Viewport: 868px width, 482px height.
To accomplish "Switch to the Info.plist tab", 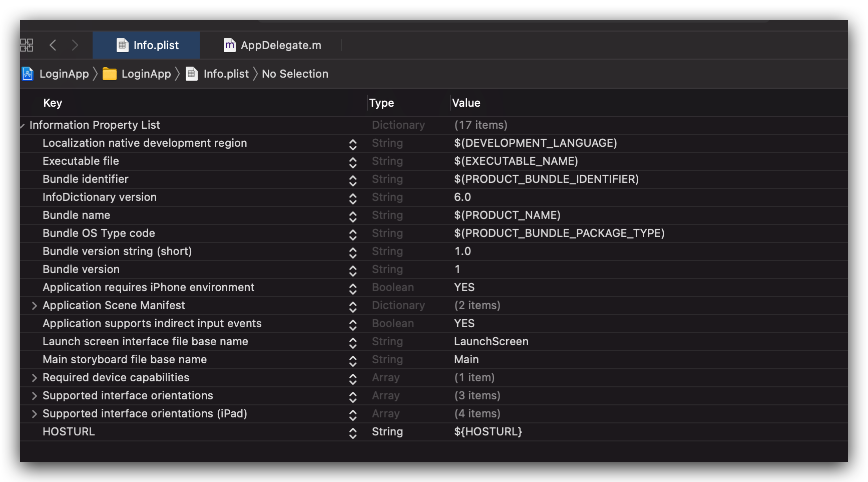I will pos(146,45).
